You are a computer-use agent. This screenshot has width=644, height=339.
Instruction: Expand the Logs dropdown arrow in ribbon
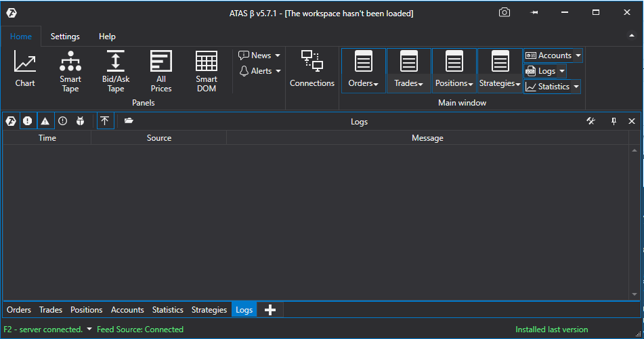[x=562, y=71]
